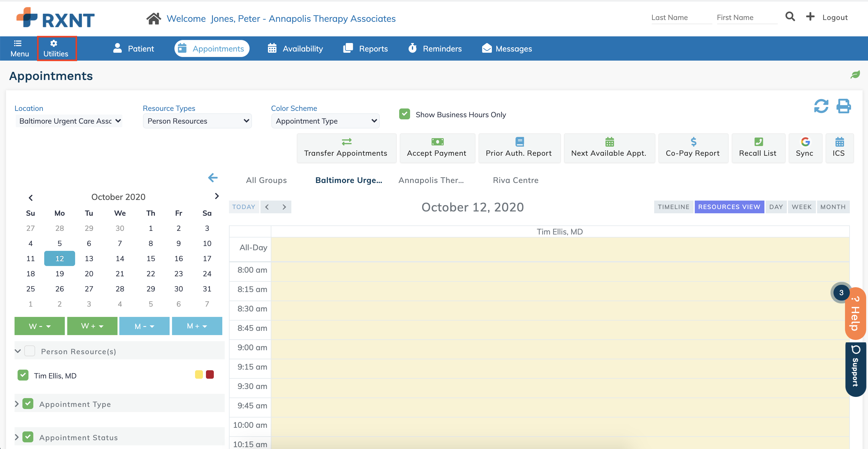
Task: Open the Availability tab
Action: pos(295,48)
